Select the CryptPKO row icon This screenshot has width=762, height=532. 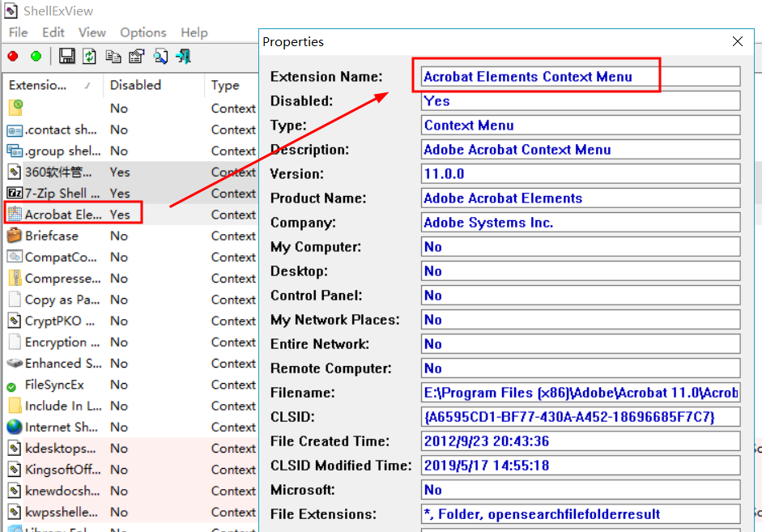[x=15, y=321]
